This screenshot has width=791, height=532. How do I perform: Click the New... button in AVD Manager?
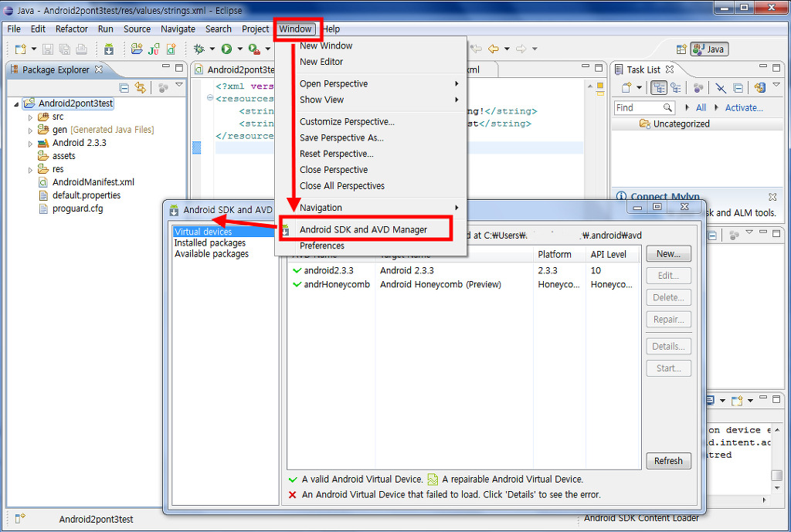click(x=668, y=253)
